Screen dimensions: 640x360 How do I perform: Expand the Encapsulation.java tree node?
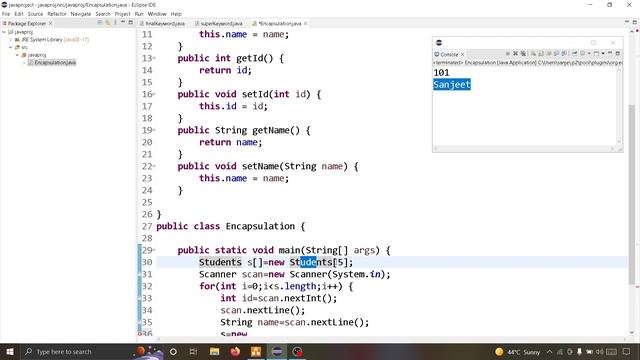(24, 62)
